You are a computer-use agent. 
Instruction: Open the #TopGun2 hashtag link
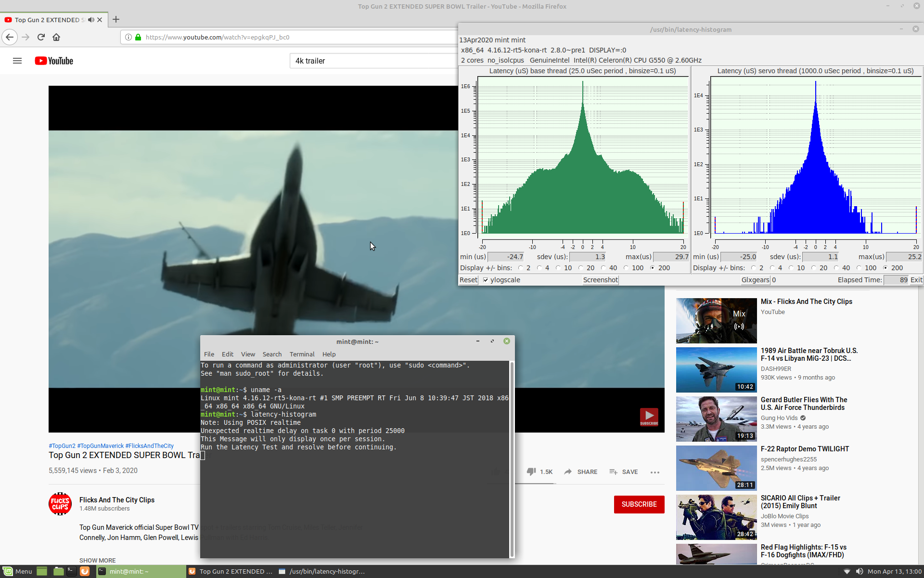tap(62, 446)
